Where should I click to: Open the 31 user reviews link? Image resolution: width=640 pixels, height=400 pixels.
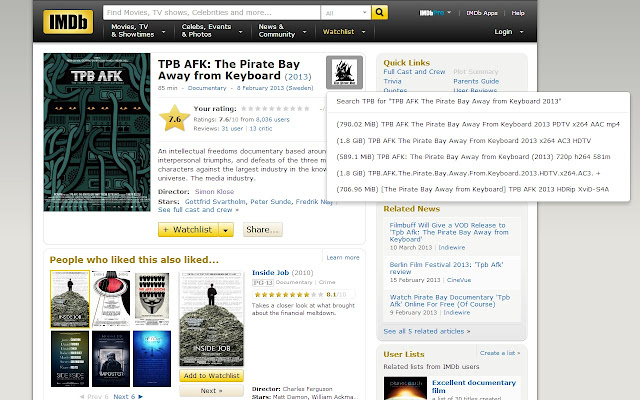[232, 129]
